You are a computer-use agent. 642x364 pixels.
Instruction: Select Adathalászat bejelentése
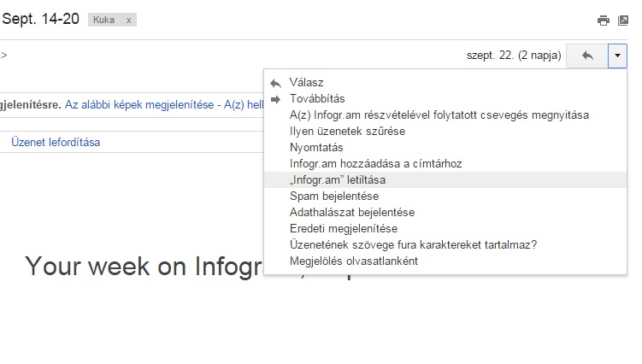[445, 213]
